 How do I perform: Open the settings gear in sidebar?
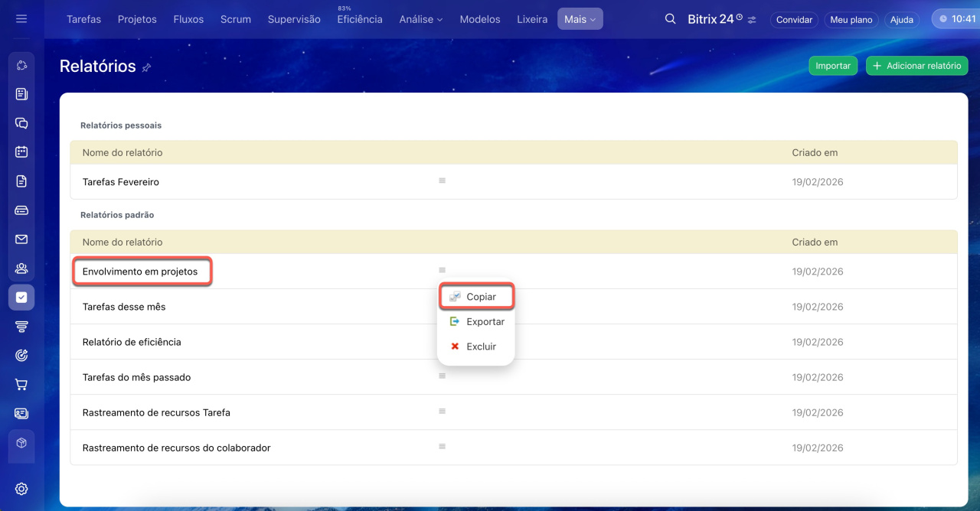(21, 489)
